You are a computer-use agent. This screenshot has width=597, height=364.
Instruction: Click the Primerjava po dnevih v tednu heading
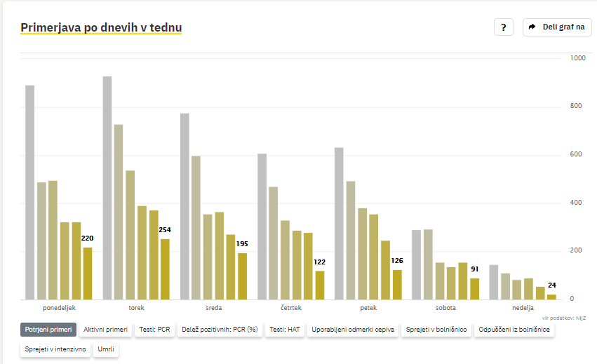pyautogui.click(x=101, y=27)
